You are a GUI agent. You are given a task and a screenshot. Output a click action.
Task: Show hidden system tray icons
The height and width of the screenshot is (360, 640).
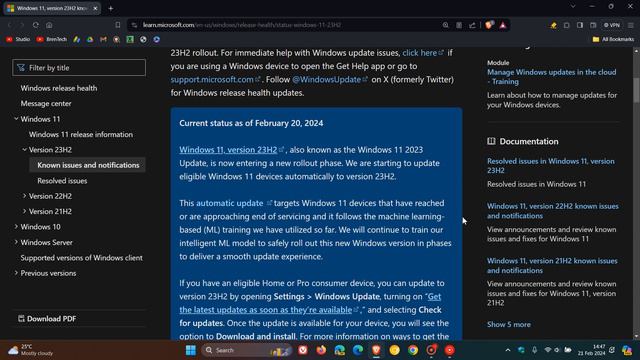tap(508, 350)
